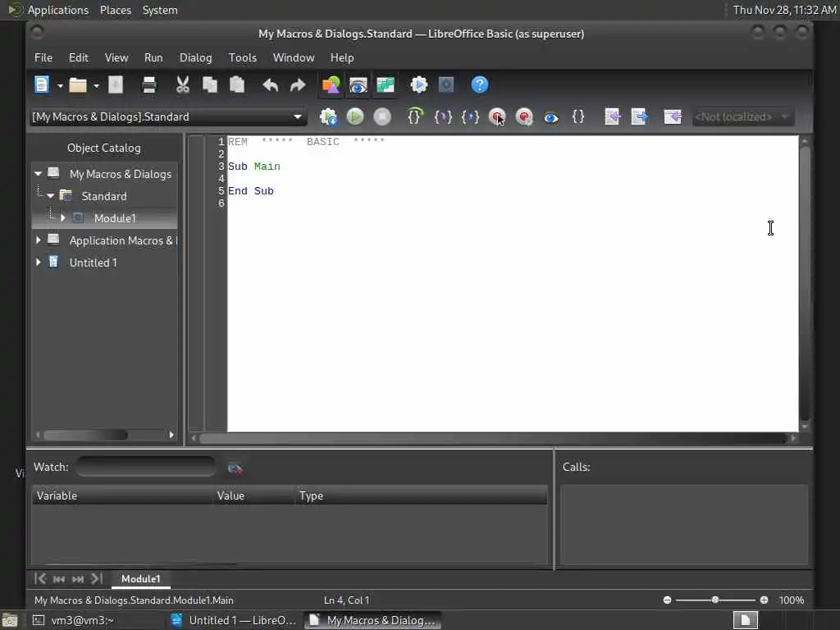The image size is (840, 630).
Task: Click the Paste clipboard icon
Action: (237, 84)
